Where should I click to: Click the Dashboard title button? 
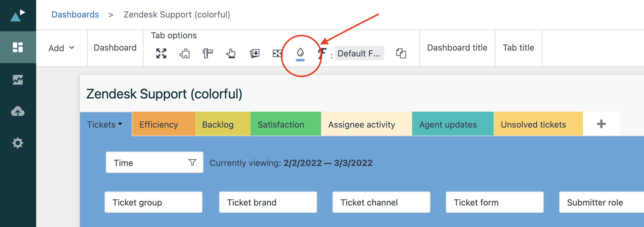(x=457, y=48)
